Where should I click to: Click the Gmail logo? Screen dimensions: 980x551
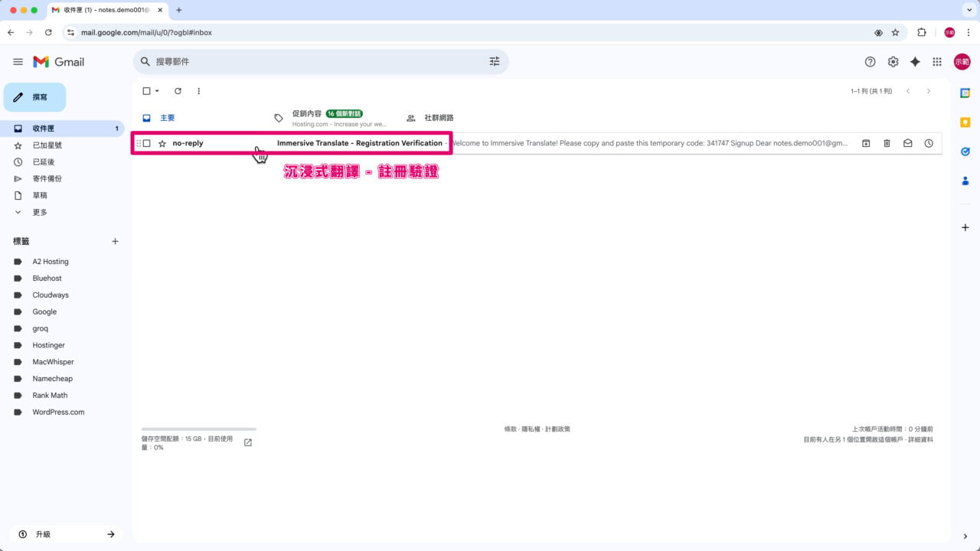click(59, 62)
